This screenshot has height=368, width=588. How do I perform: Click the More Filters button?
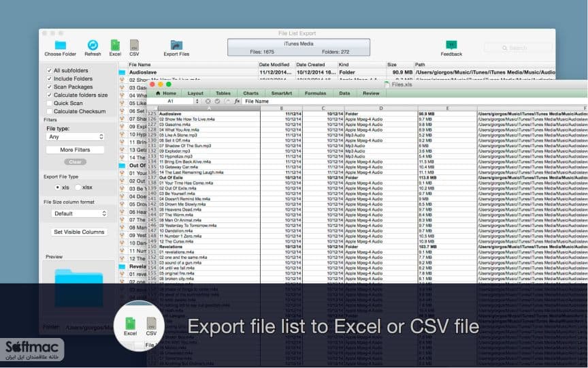pyautogui.click(x=75, y=150)
